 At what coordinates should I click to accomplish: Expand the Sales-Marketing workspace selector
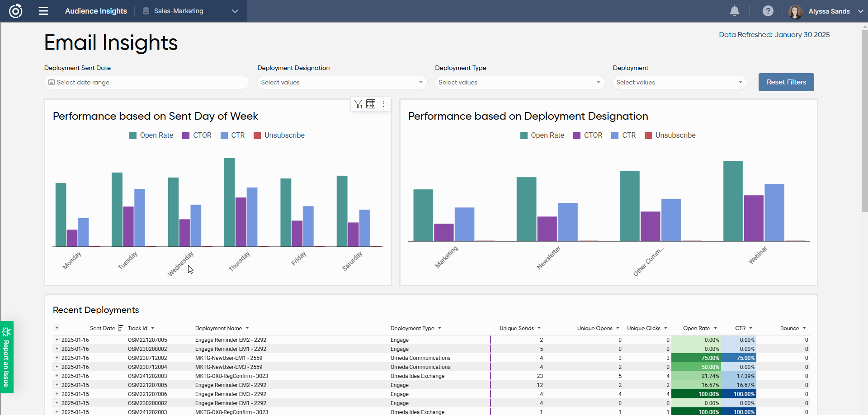point(235,11)
